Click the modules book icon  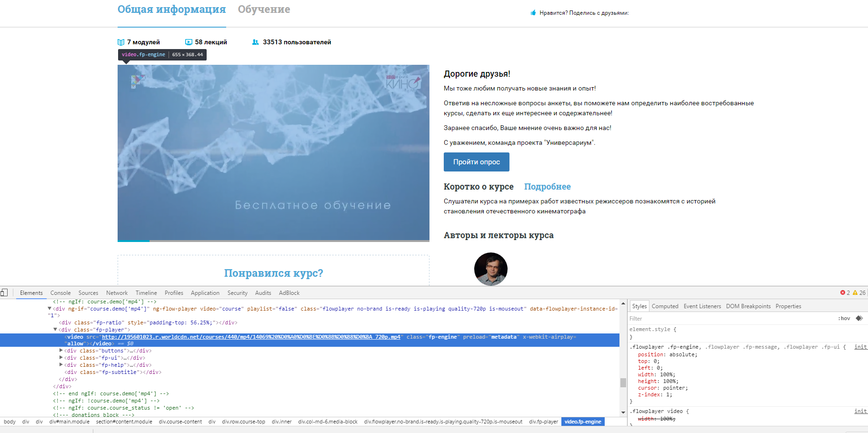tap(121, 42)
